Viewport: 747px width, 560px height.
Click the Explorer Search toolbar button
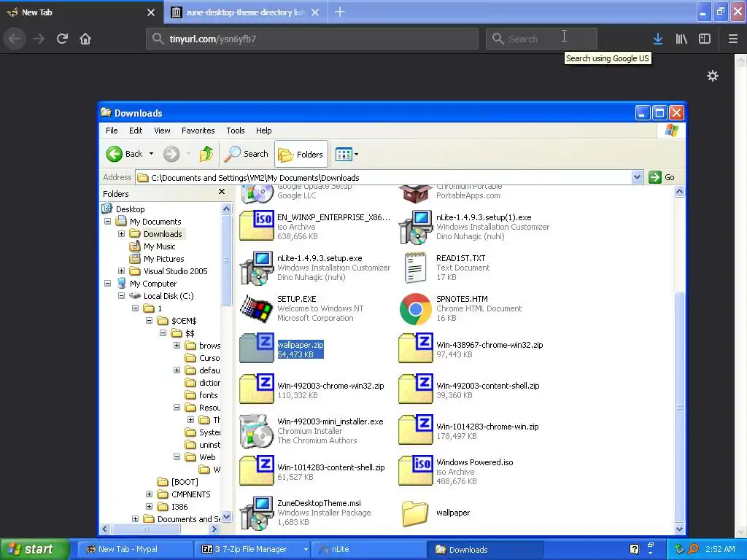tap(247, 154)
